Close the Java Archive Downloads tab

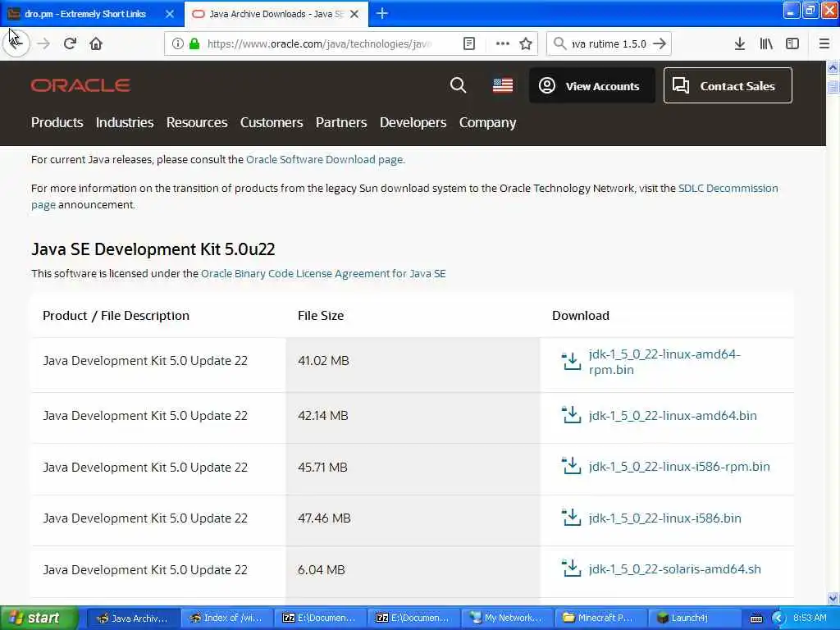(x=354, y=14)
